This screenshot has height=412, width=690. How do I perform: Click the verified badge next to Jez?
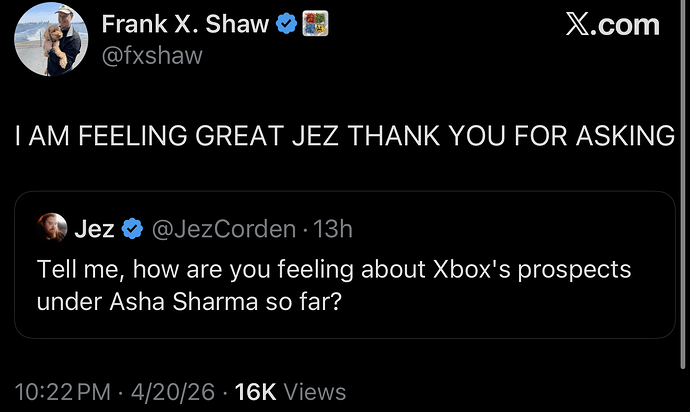click(132, 230)
